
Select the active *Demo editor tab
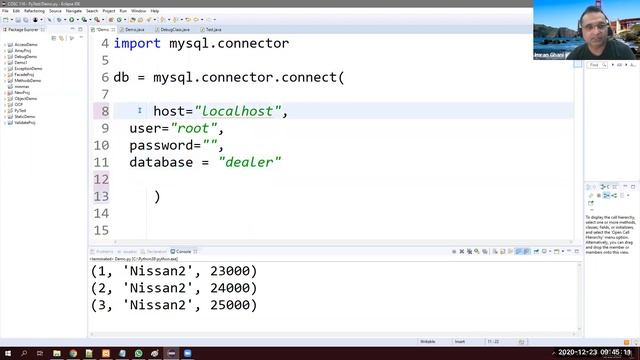102,30
